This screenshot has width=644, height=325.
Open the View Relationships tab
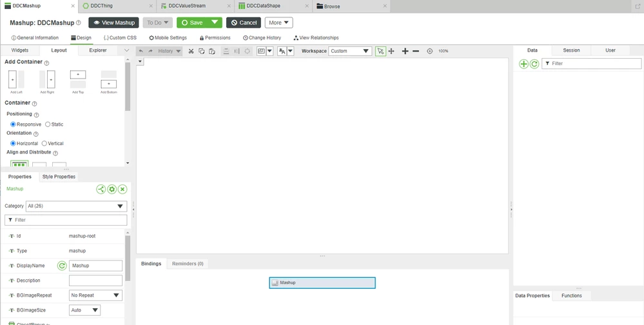click(316, 38)
